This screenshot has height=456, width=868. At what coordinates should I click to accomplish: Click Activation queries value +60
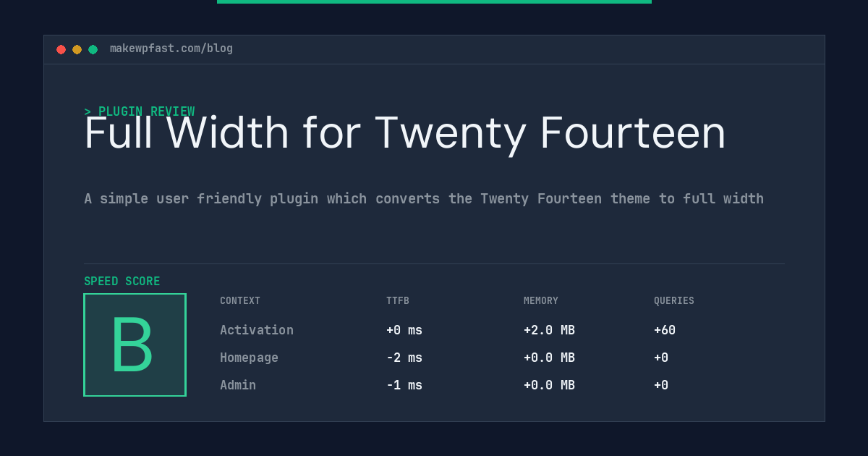[x=665, y=330]
